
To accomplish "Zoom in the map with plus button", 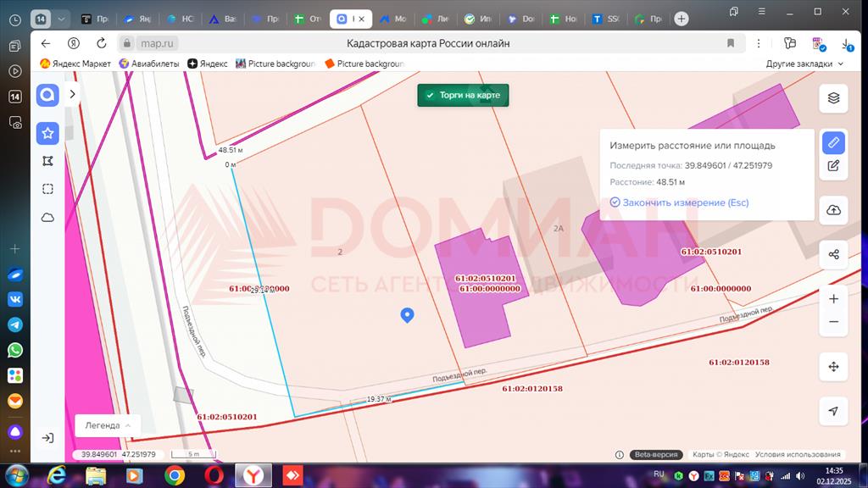I will click(833, 299).
